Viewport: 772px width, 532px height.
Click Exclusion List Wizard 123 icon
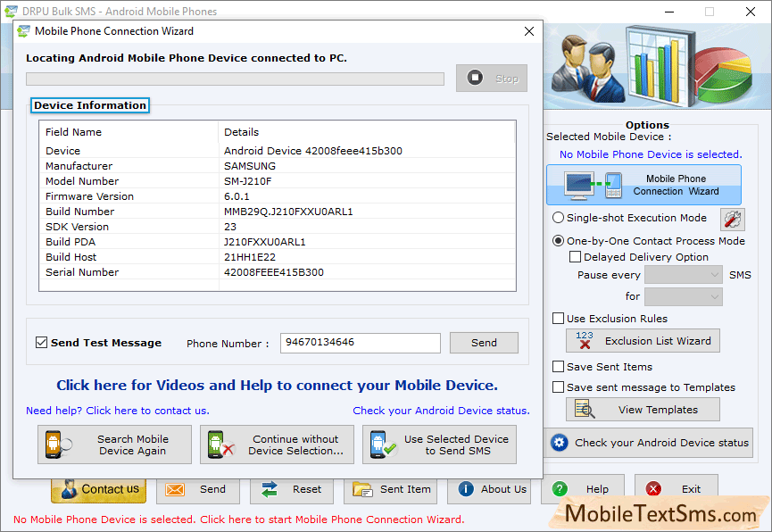[x=585, y=340]
